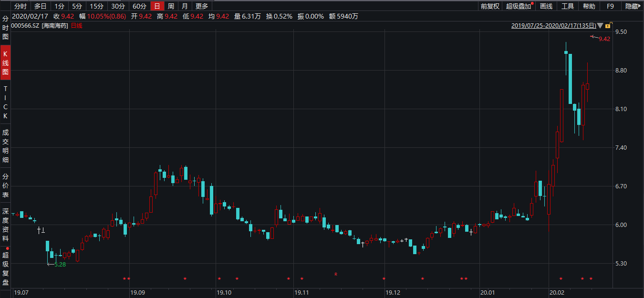Open the 帮助 help menu
Screen dimensions: 644x298
(589, 6)
